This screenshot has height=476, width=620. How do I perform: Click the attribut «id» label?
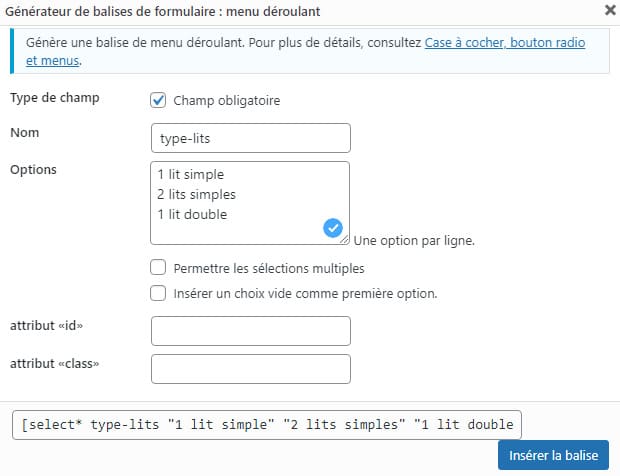45,325
